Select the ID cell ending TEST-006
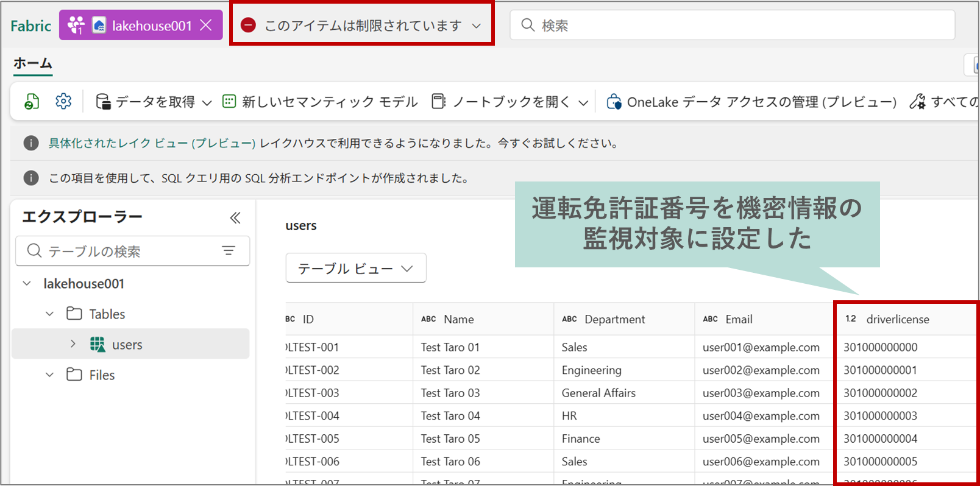Screen dimensions: 980x486 point(349,462)
